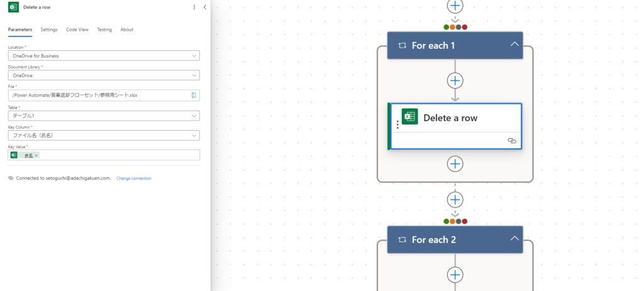This screenshot has width=644, height=291.
Task: Open the Key Column dropdown
Action: pos(104,136)
